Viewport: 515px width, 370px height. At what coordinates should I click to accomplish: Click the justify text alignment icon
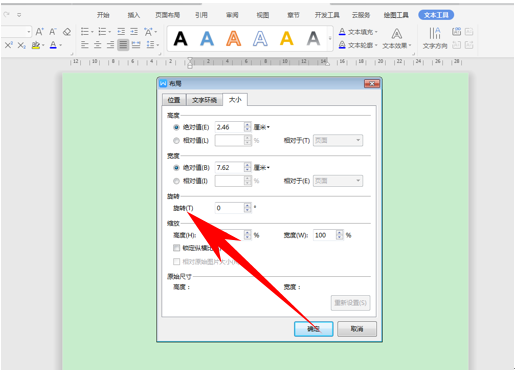click(123, 45)
